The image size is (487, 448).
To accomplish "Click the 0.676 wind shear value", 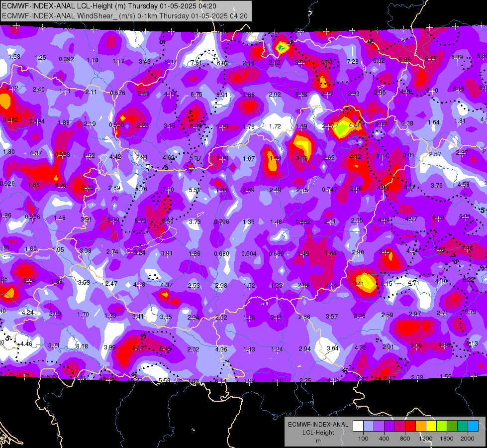I will [x=117, y=93].
